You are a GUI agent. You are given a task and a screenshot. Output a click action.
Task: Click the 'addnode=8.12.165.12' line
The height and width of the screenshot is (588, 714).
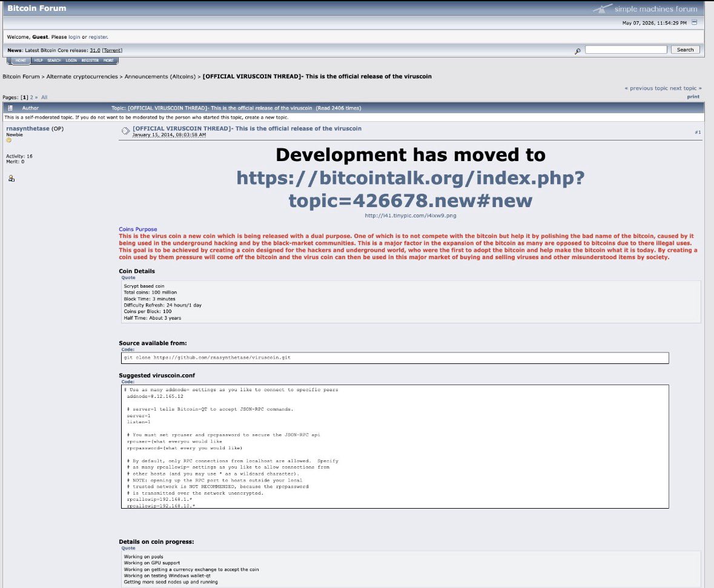(155, 396)
